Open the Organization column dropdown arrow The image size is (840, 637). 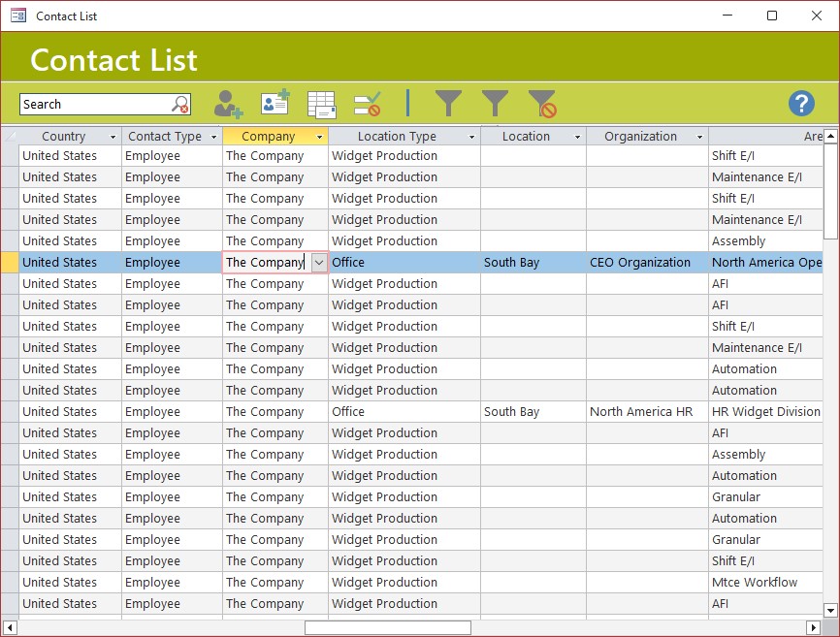(699, 137)
